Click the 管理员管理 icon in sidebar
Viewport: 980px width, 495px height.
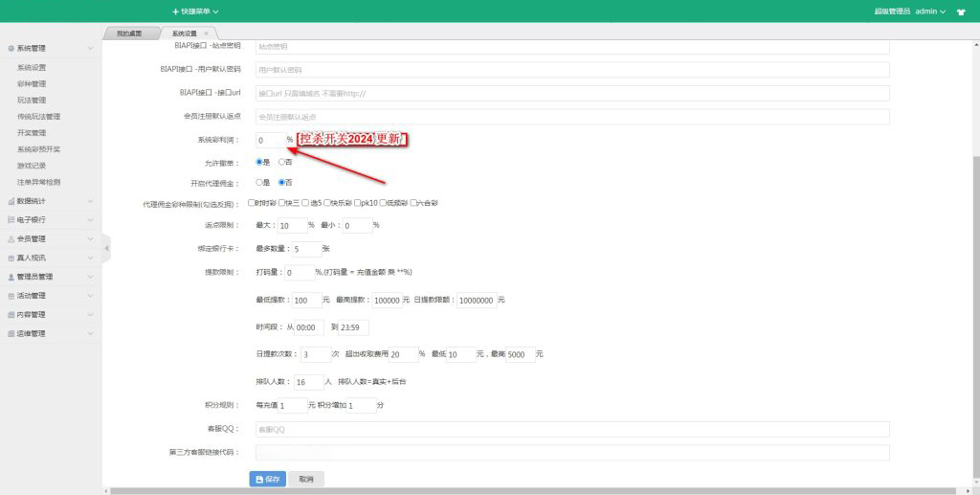11,277
